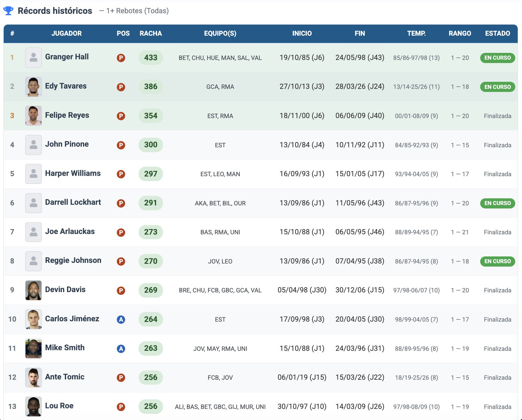The width and height of the screenshot is (522, 420).
Task: Click the P position badge for Darrell Lockhart
Action: click(121, 203)
